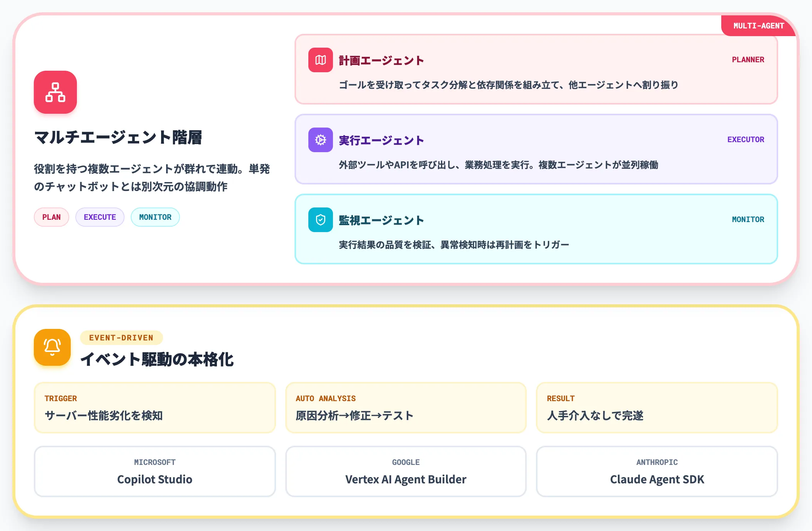Click the PLANNER role label
The image size is (812, 531).
point(748,60)
